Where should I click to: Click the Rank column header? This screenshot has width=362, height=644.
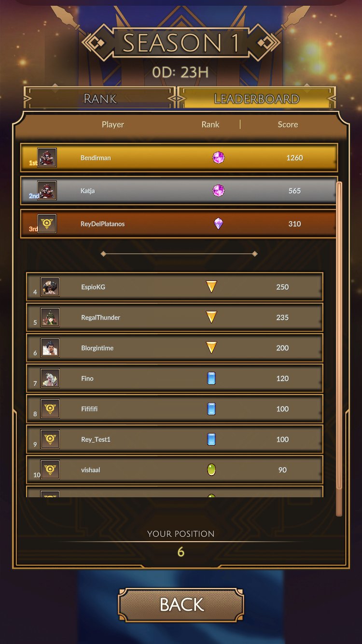click(x=210, y=125)
